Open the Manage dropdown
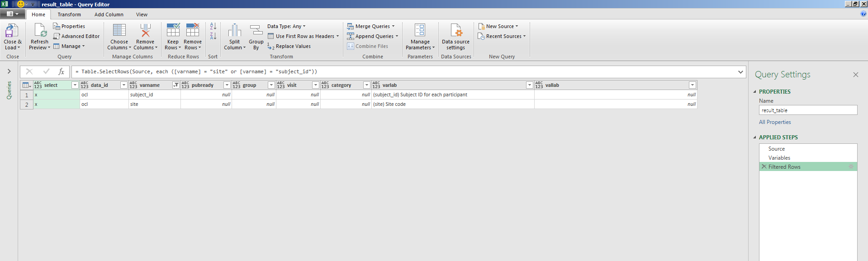Viewport: 868px width, 261px height. tap(69, 46)
